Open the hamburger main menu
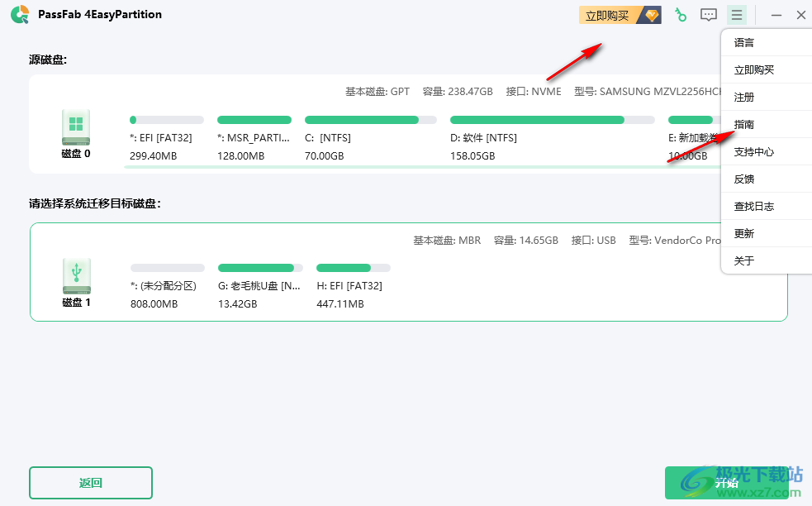The height and width of the screenshot is (506, 812). [x=737, y=14]
